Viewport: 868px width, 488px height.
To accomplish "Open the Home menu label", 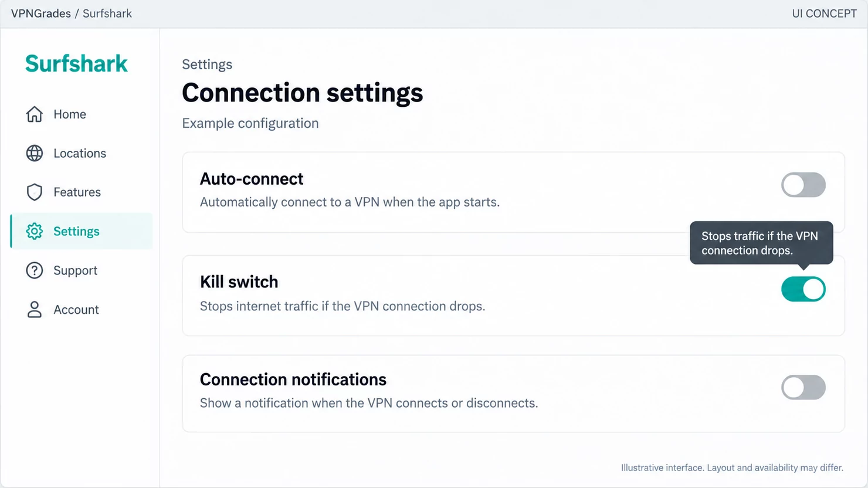I will point(70,114).
